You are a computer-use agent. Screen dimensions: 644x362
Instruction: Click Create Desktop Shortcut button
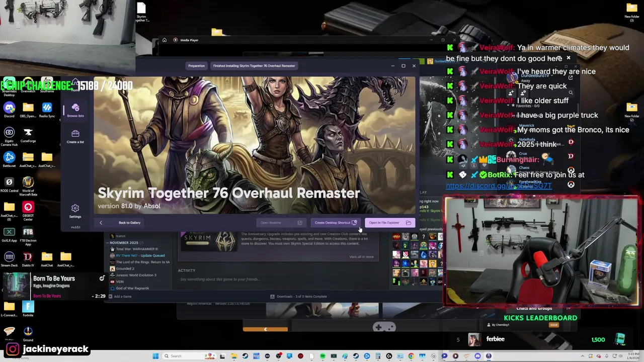click(x=336, y=223)
